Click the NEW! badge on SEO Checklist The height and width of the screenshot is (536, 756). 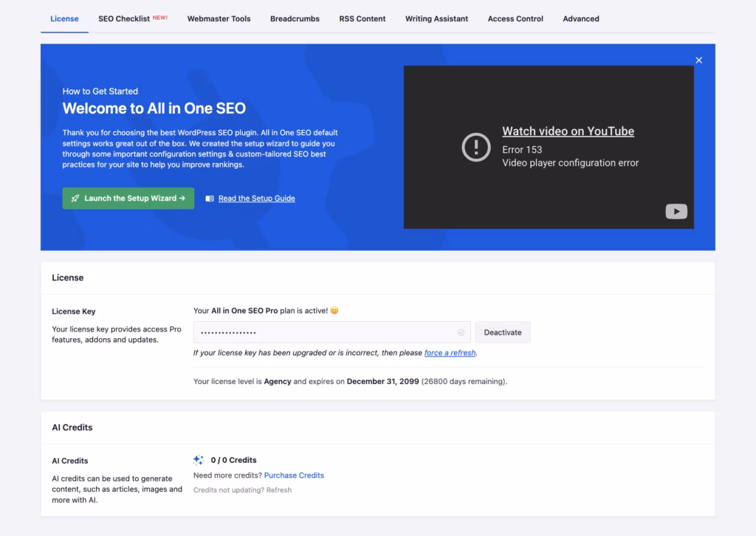click(x=160, y=18)
